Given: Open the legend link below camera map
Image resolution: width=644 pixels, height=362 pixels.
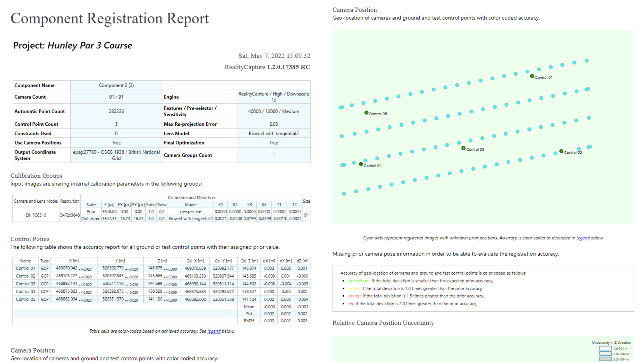Looking at the screenshot, I should click(x=583, y=238).
